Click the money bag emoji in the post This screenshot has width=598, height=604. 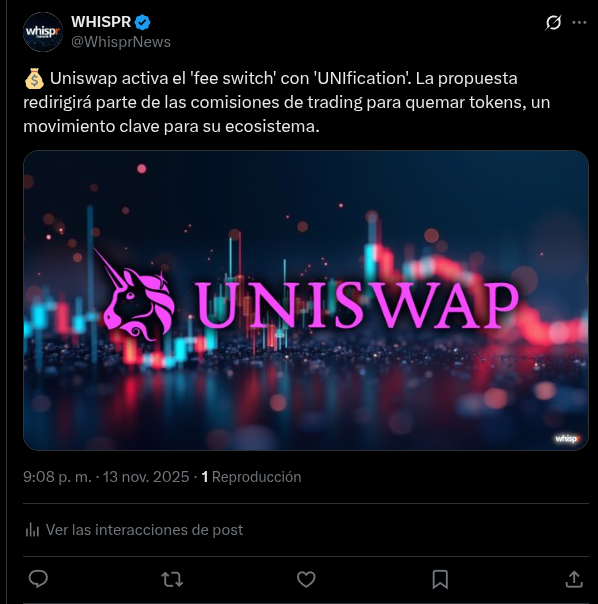click(34, 79)
